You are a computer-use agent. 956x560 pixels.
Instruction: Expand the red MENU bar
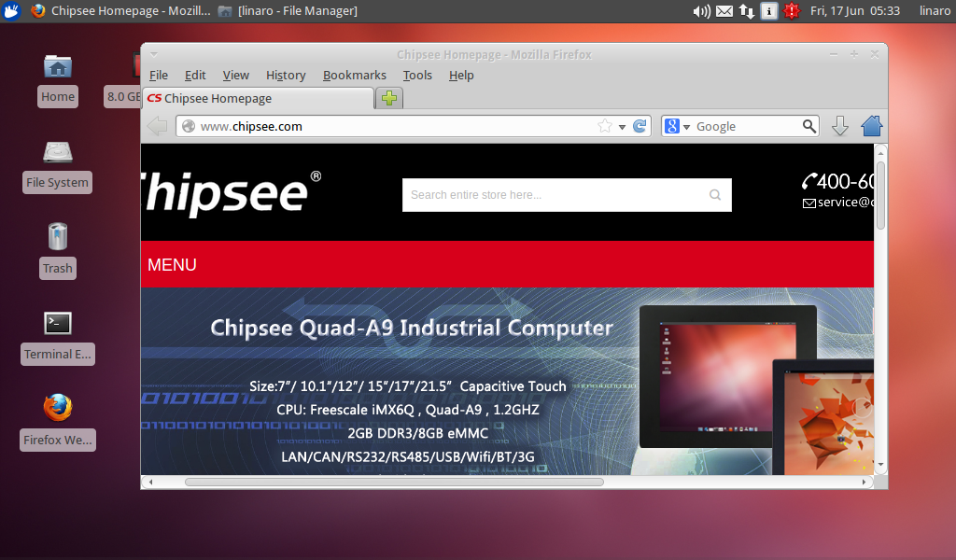click(507, 264)
